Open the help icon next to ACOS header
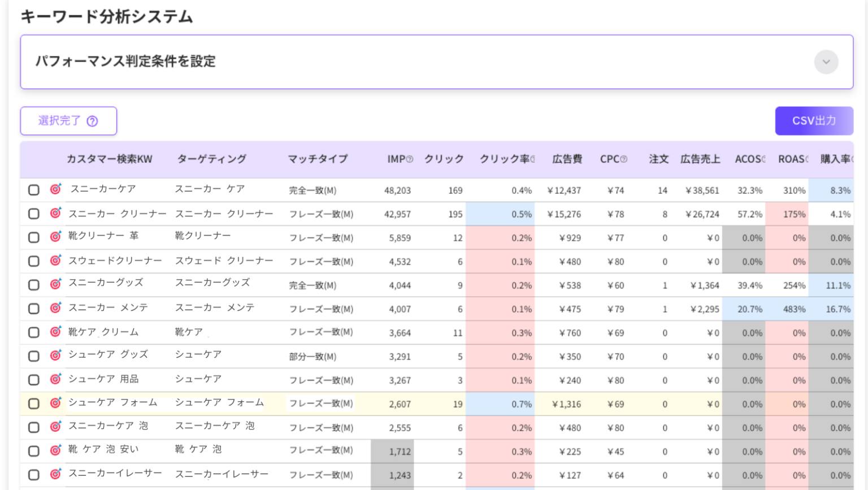Viewport: 868px width, 490px height. 764,159
